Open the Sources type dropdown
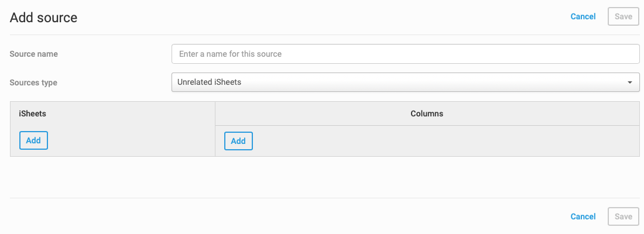 point(405,82)
